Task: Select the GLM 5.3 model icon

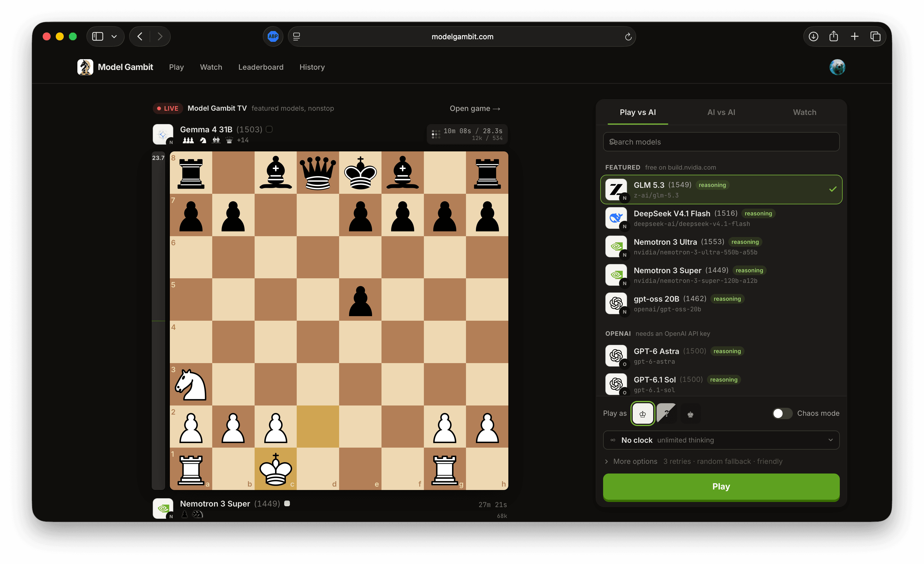Action: [x=616, y=189]
